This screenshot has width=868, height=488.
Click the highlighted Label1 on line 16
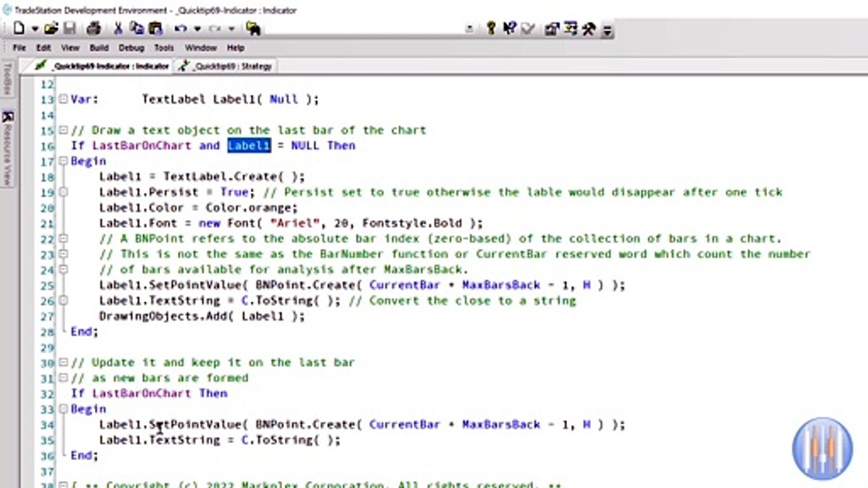pyautogui.click(x=249, y=146)
